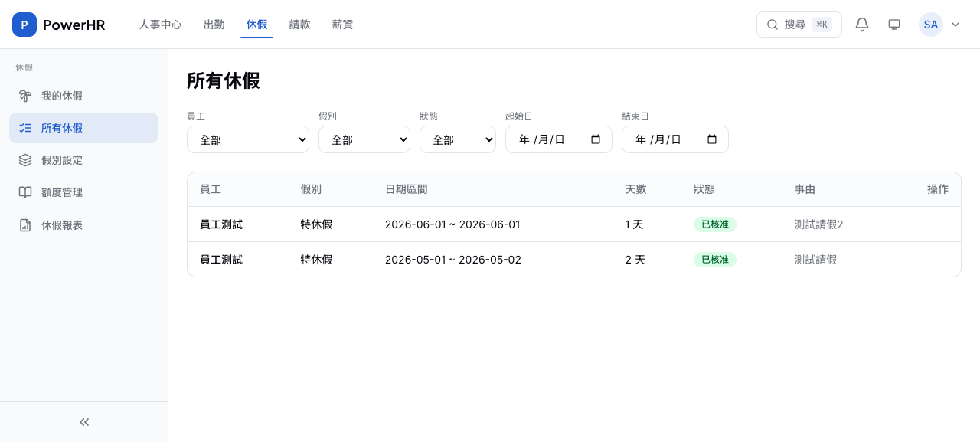Click the monitor display icon
The height and width of the screenshot is (442, 980).
click(894, 25)
